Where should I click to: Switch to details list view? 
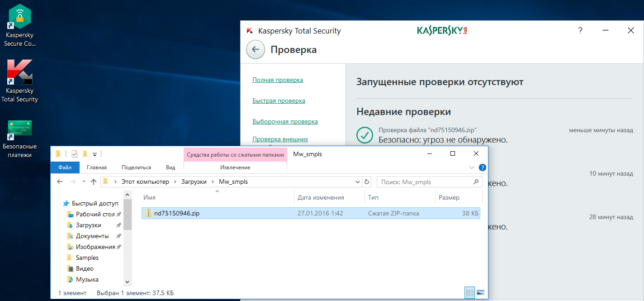pyautogui.click(x=470, y=293)
